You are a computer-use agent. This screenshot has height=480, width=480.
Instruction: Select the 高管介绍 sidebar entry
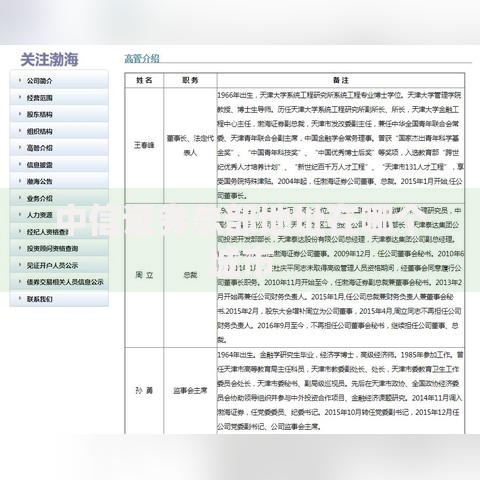[x=59, y=147]
